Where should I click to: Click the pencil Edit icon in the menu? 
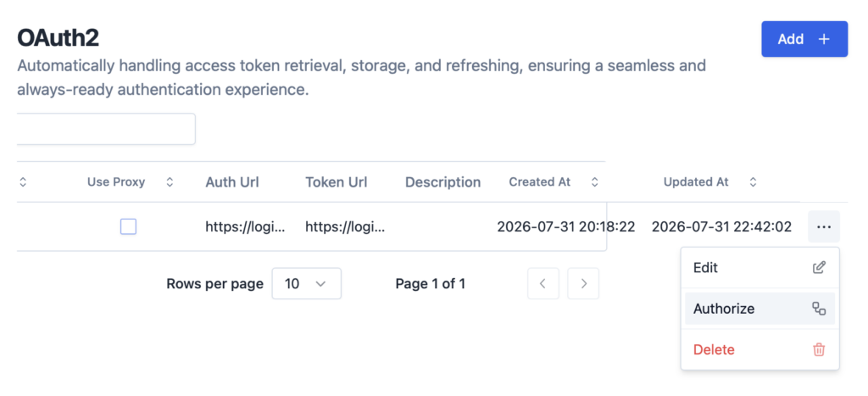pyautogui.click(x=819, y=267)
